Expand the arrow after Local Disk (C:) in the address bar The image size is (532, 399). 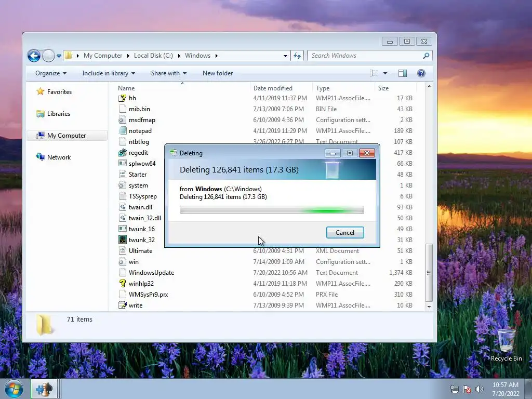pos(179,56)
